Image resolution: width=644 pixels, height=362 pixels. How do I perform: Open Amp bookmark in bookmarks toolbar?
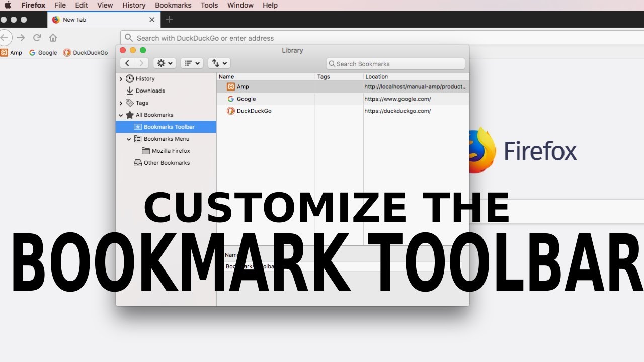[11, 52]
